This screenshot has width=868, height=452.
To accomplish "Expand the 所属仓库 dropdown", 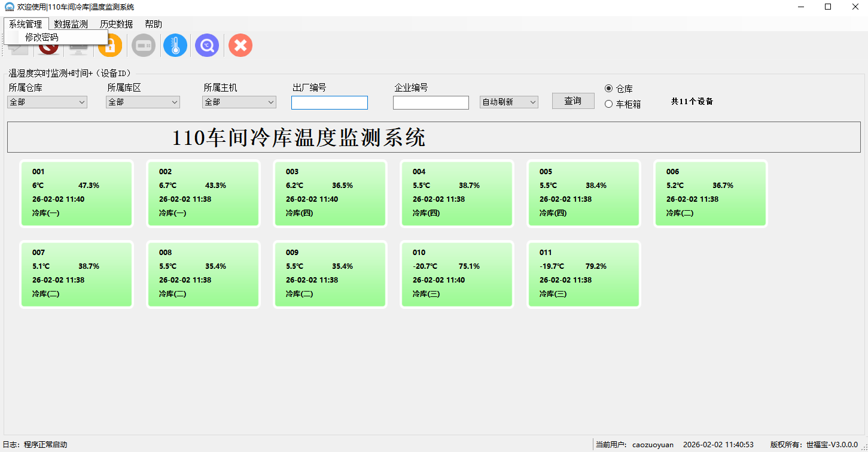I will [x=47, y=102].
